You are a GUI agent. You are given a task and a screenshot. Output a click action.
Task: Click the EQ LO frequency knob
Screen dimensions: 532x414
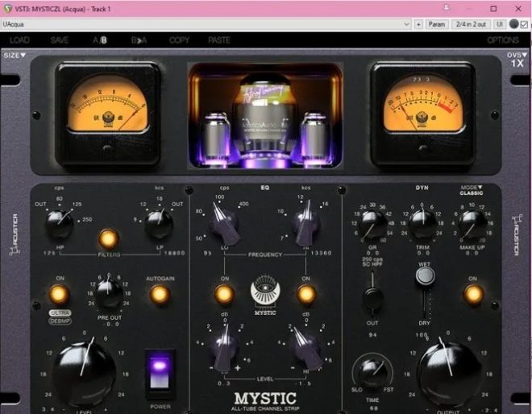click(224, 225)
